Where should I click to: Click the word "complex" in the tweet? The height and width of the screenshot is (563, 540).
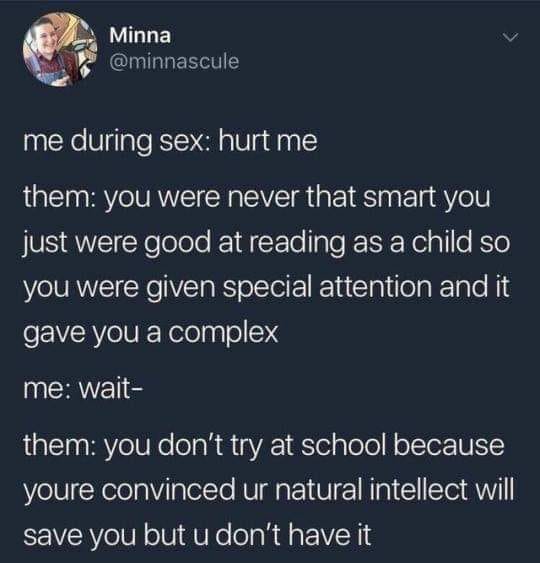coord(223,334)
